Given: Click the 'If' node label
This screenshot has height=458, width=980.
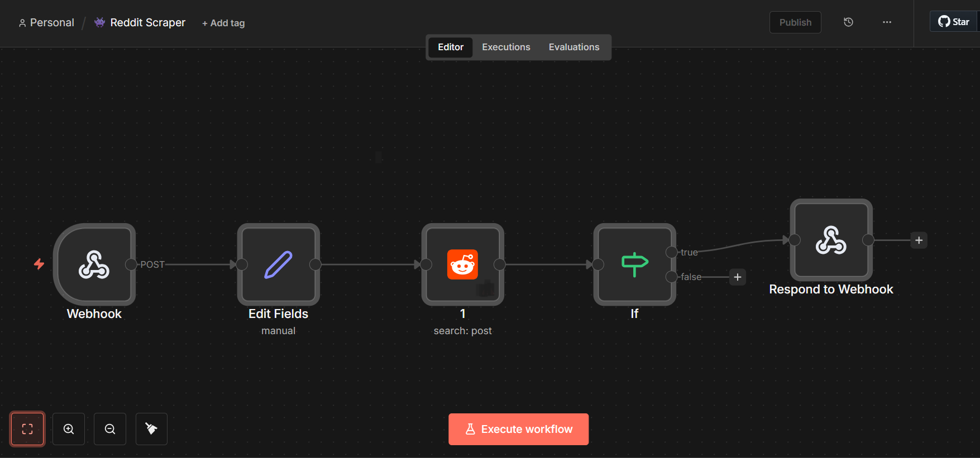Looking at the screenshot, I should pyautogui.click(x=635, y=314).
